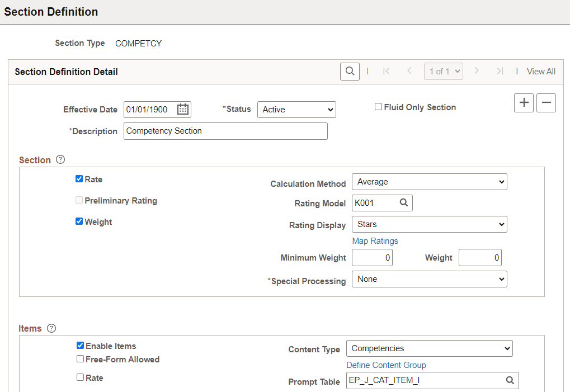Open the Map Ratings link
The width and height of the screenshot is (570, 392).
coord(375,241)
